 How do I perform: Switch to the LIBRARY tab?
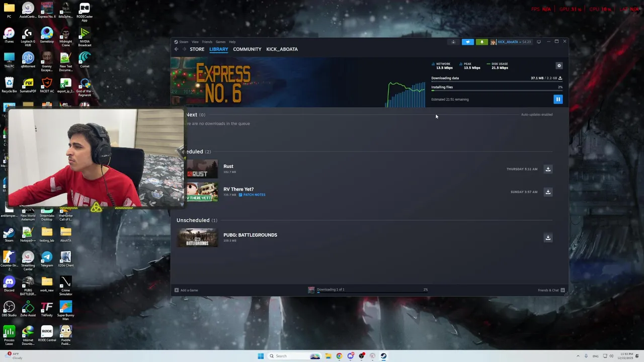coord(218,49)
